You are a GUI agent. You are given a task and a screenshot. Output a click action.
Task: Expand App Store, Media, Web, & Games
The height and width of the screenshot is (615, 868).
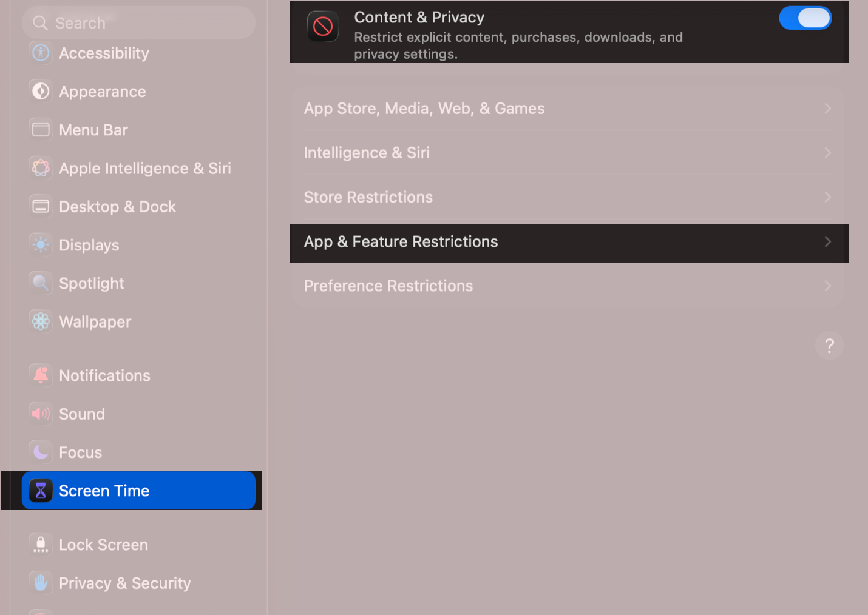pyautogui.click(x=569, y=108)
